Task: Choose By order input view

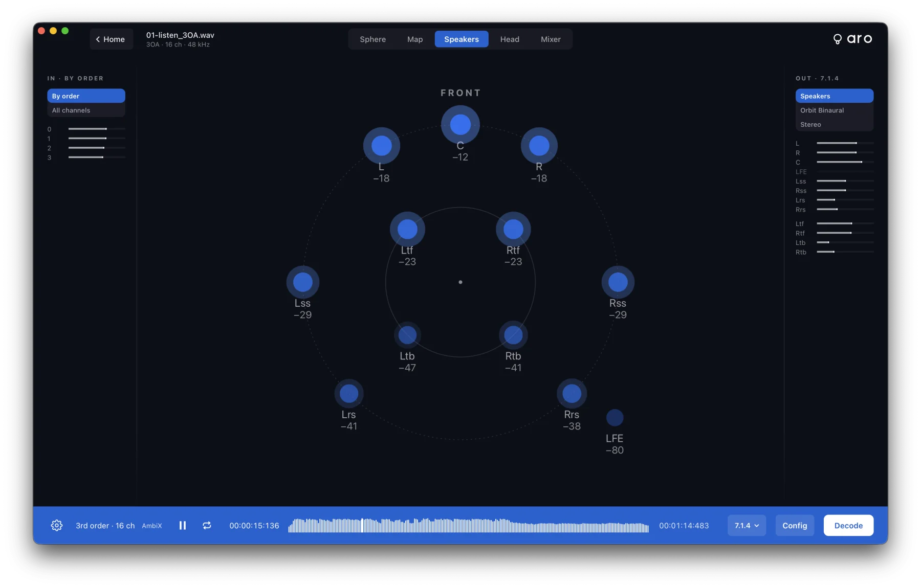Action: pos(86,96)
